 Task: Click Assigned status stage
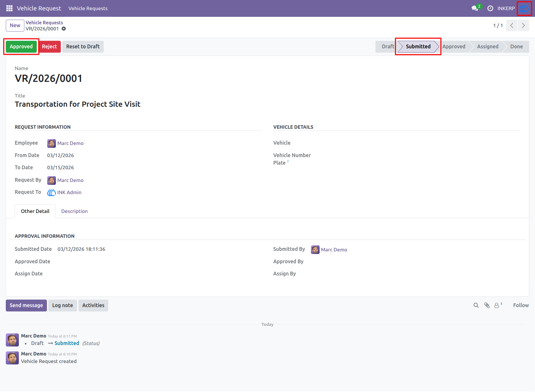[488, 47]
